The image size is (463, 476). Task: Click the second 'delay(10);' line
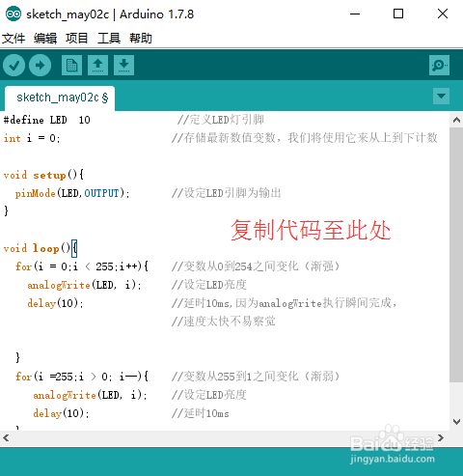pos(61,413)
